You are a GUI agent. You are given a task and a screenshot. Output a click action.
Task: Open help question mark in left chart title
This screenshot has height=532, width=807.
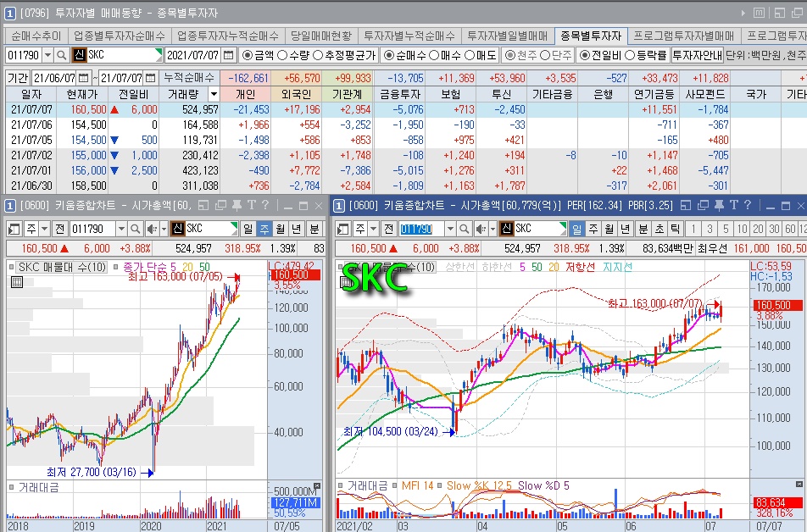click(x=265, y=205)
